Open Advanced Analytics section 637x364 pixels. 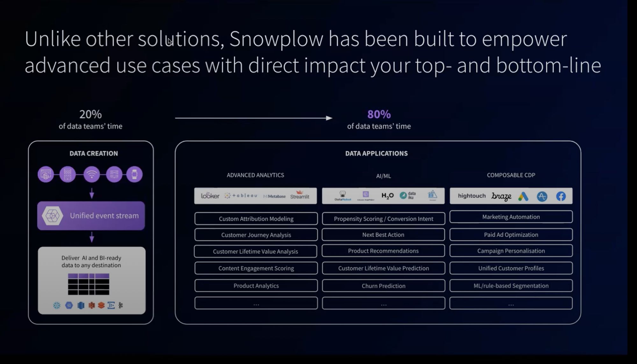coord(255,175)
